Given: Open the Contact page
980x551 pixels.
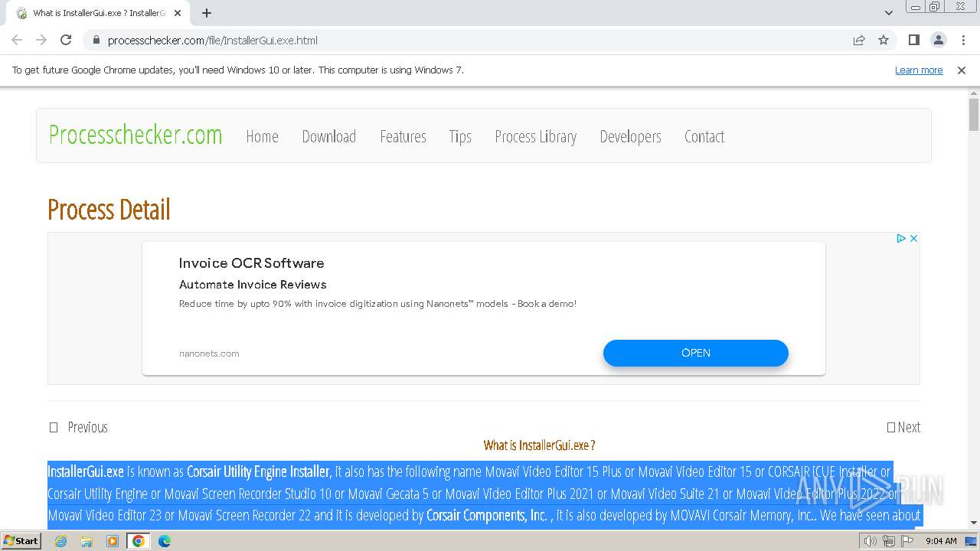Looking at the screenshot, I should [x=704, y=136].
